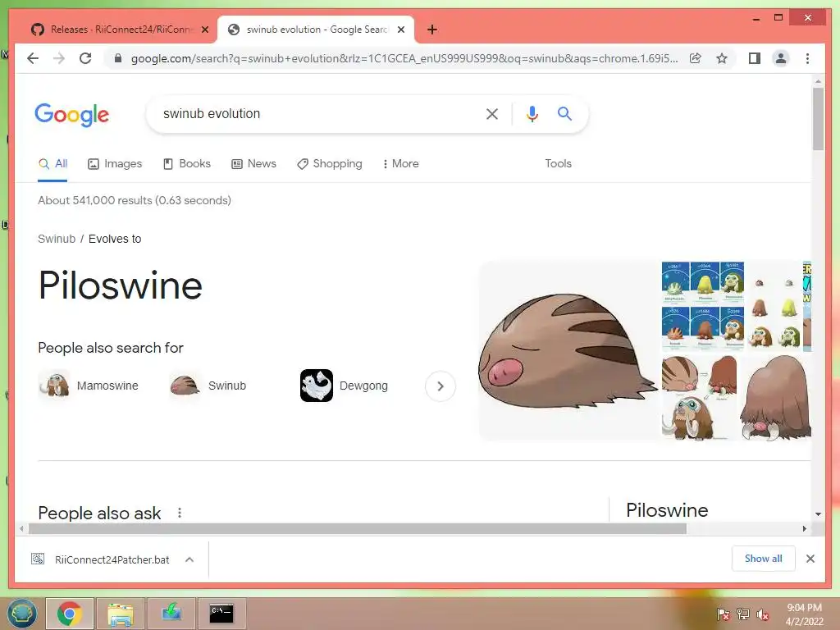Close the RiiConnect24 Releases tab
Image resolution: width=840 pixels, height=630 pixels.
(204, 30)
